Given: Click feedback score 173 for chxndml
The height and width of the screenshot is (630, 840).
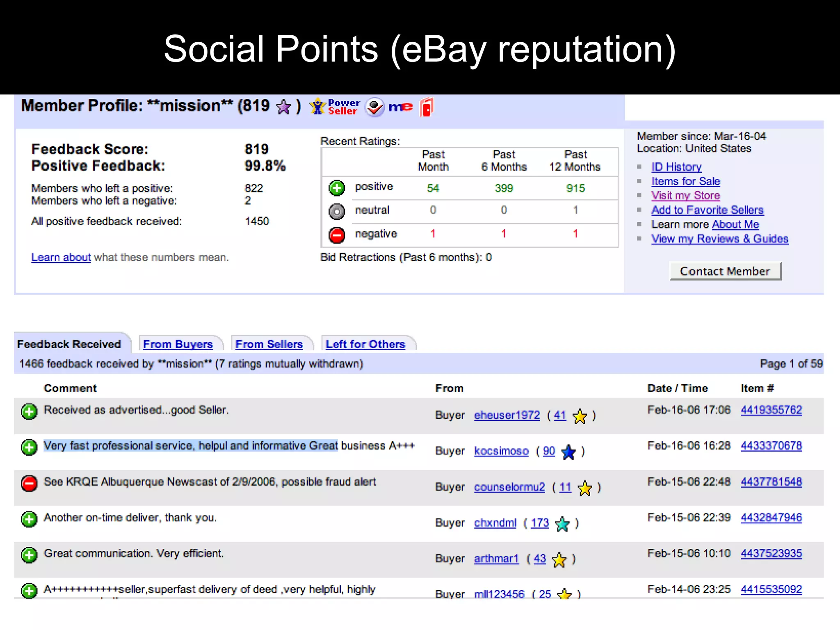Looking at the screenshot, I should [540, 523].
